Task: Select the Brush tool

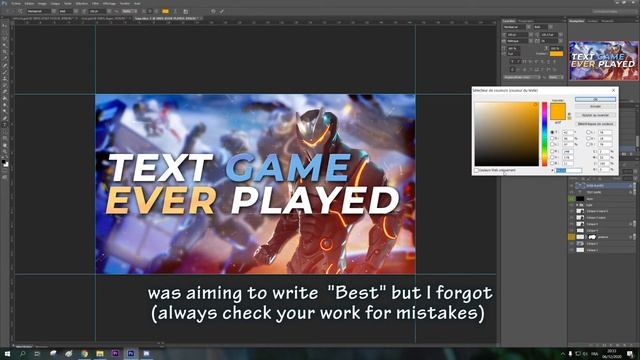Action: click(x=4, y=71)
